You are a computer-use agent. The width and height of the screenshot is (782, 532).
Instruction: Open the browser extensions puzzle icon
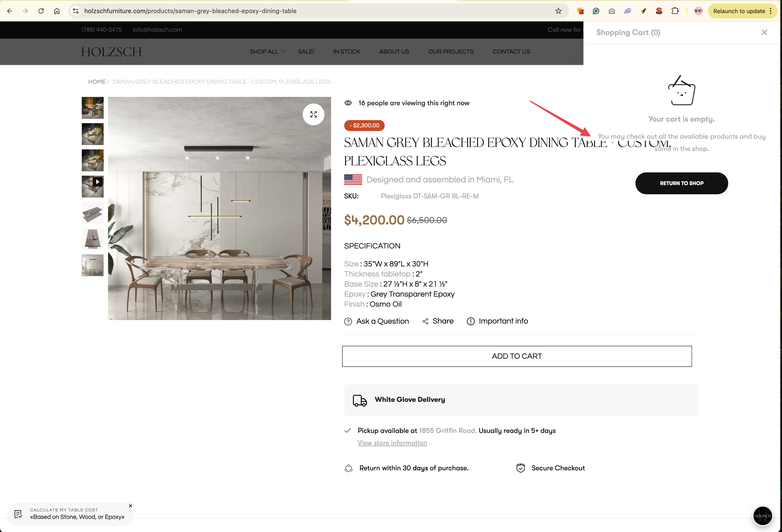675,11
